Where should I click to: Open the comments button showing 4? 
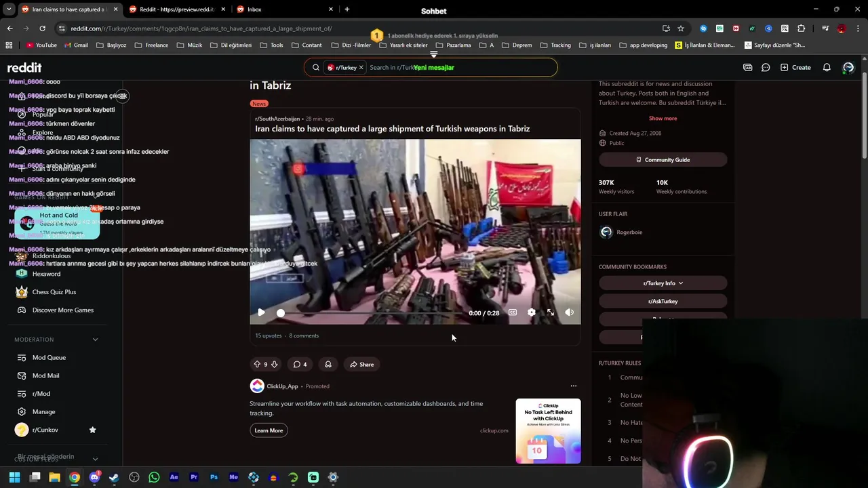[x=300, y=365]
